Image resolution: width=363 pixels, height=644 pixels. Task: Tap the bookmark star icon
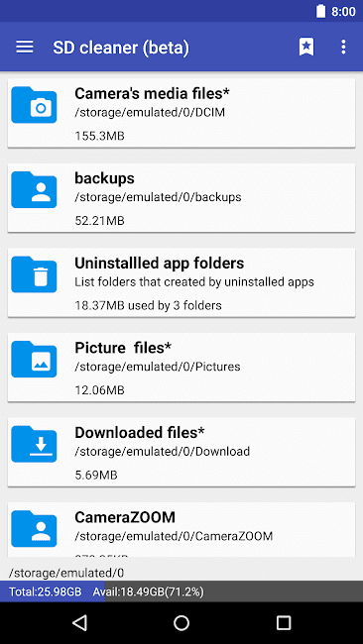[x=306, y=47]
